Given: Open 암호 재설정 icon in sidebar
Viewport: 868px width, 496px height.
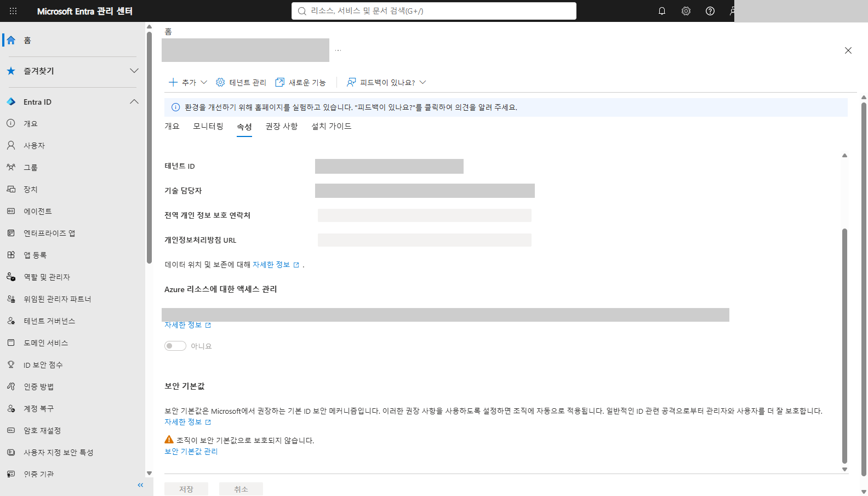Looking at the screenshot, I should click(x=11, y=430).
